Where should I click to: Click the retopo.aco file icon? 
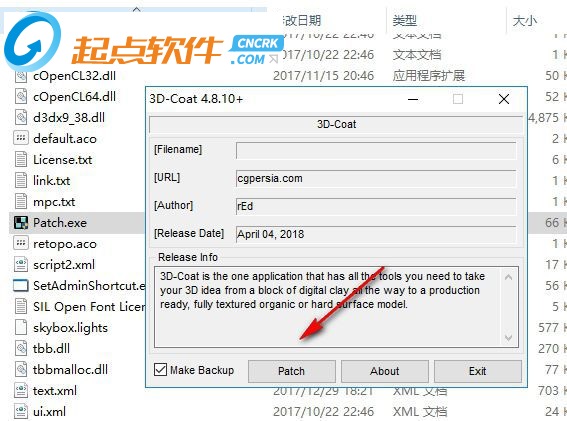(x=21, y=243)
